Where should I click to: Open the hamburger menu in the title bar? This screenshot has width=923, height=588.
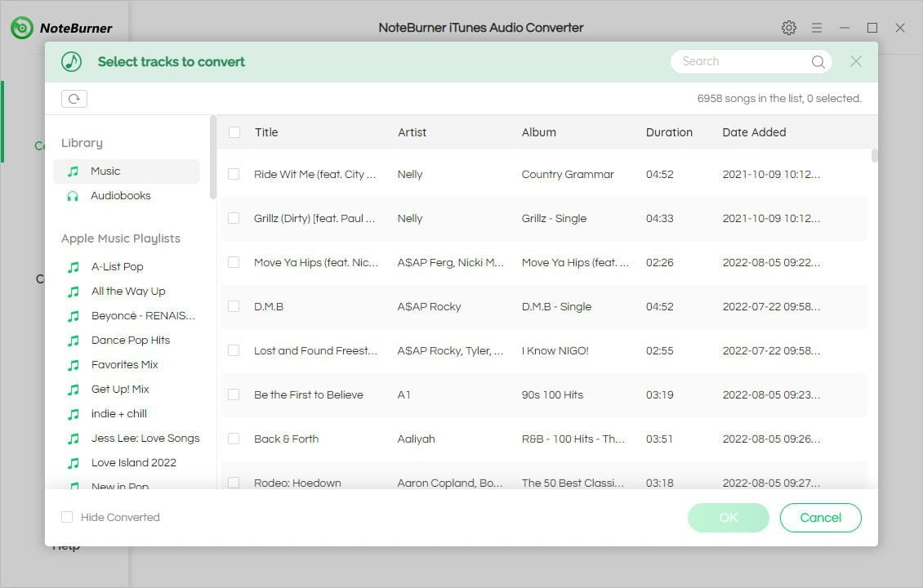tap(817, 27)
